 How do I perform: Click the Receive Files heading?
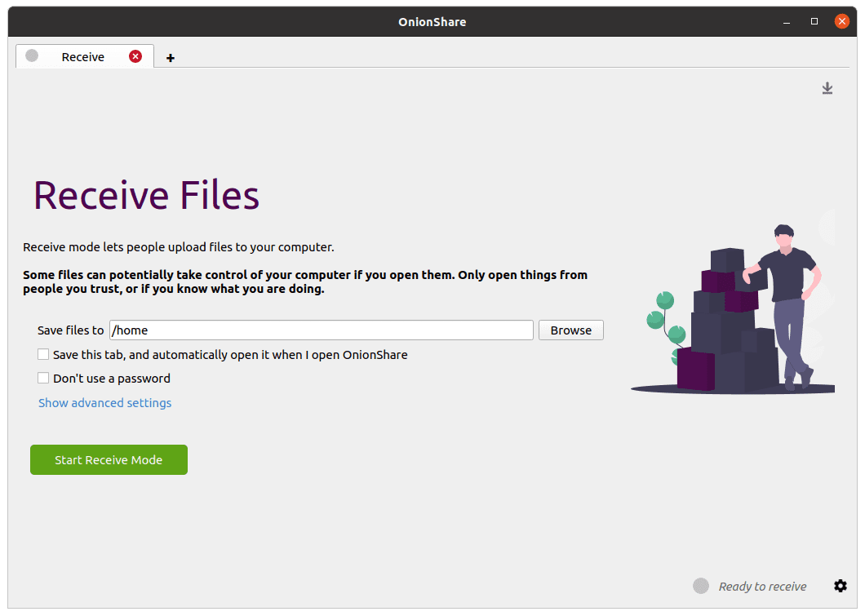146,195
